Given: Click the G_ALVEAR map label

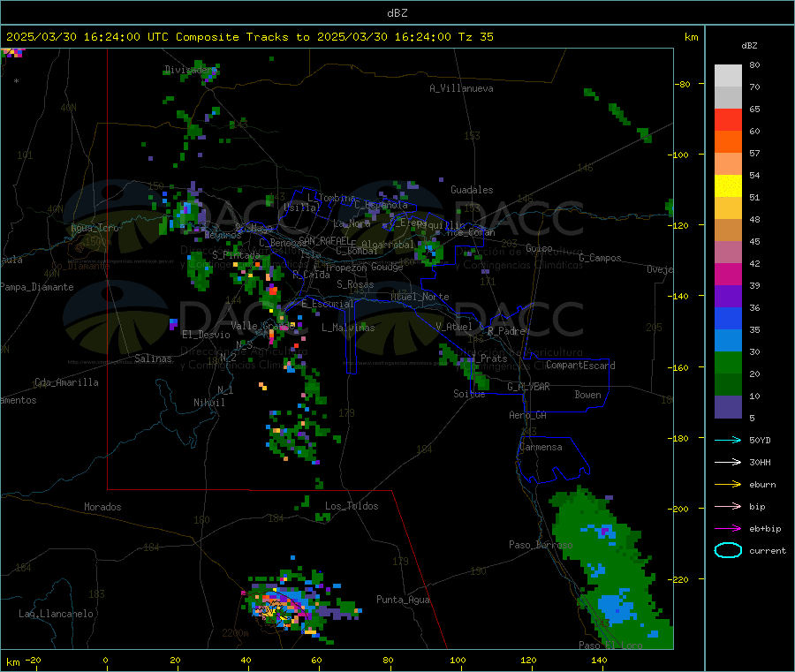Looking at the screenshot, I should pos(528,387).
